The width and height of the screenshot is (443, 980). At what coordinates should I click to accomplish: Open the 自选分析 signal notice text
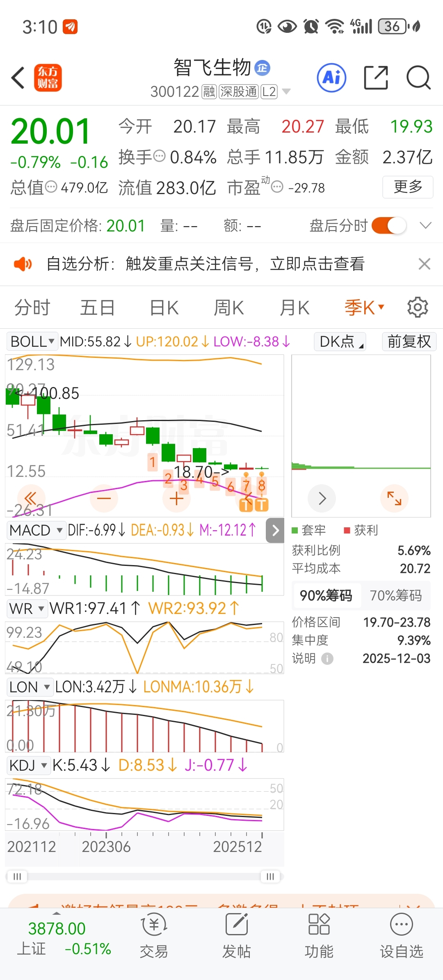(205, 264)
